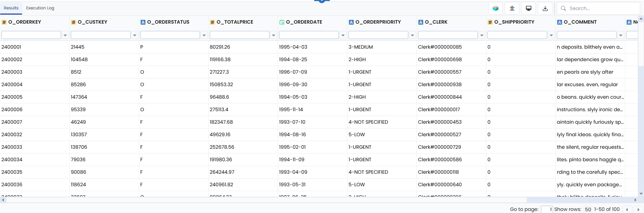Click the O_ORDERPRIORITY column header

378,22
